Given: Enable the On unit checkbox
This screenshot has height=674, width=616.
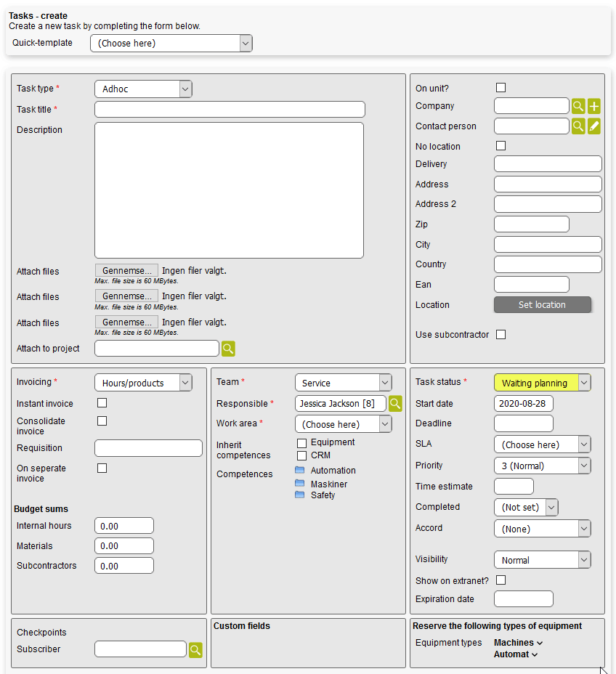Looking at the screenshot, I should [500, 88].
